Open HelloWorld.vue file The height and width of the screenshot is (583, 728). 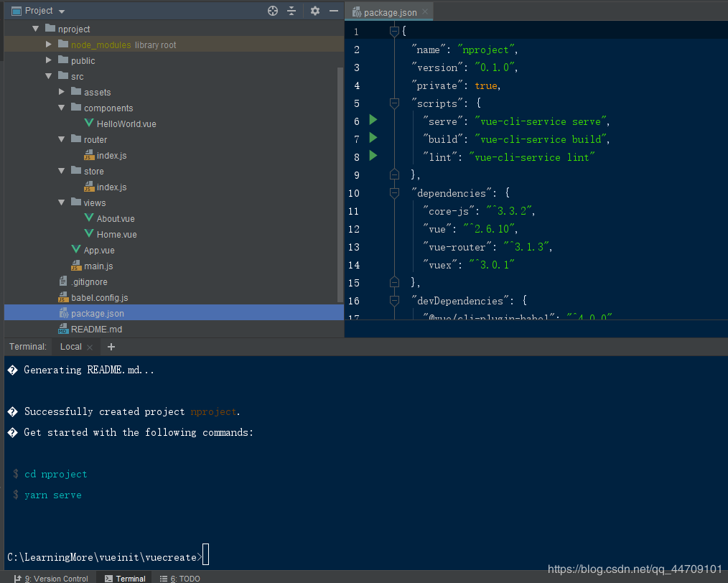[x=121, y=124]
